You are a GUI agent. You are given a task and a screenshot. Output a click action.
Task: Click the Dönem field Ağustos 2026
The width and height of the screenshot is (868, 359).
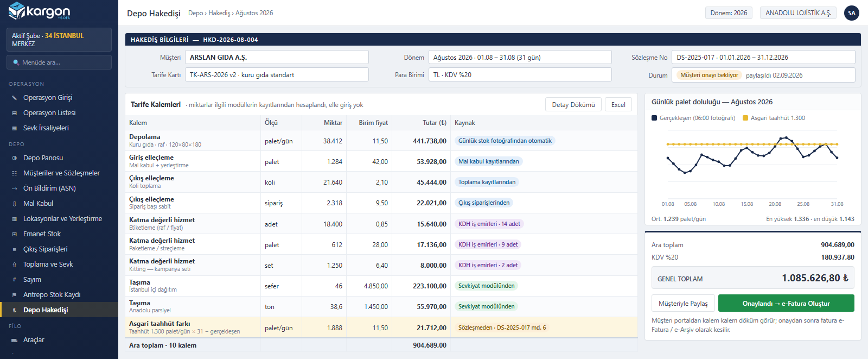tap(520, 57)
